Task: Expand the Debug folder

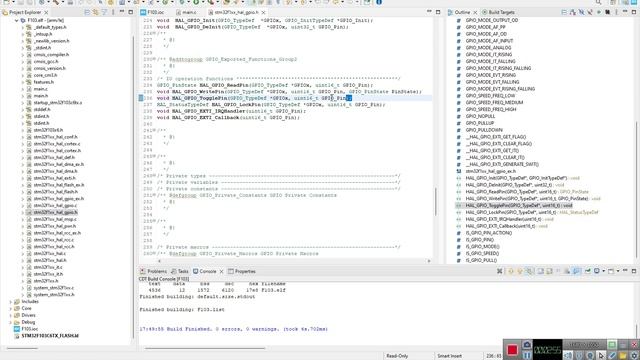Action: [11, 322]
